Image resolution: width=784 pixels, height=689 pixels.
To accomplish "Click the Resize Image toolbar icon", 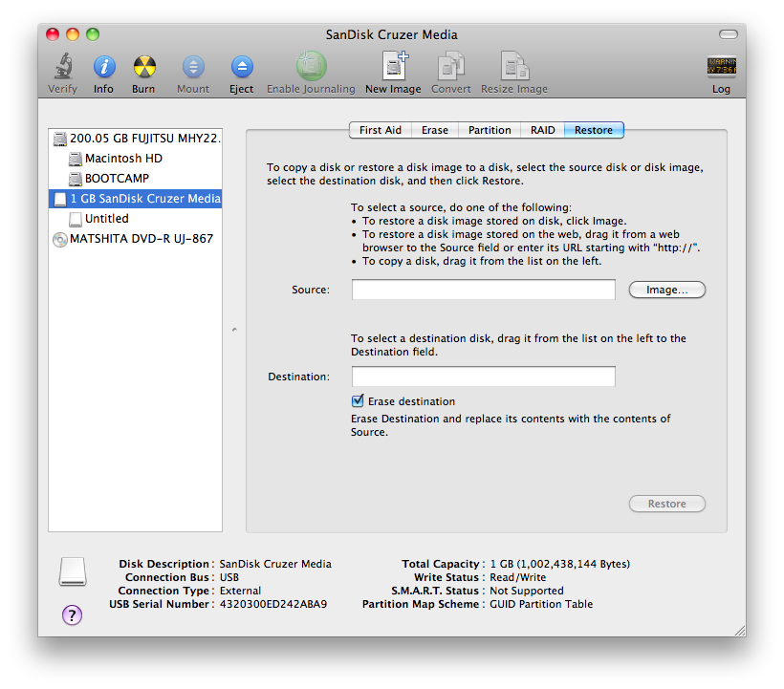I will 514,66.
